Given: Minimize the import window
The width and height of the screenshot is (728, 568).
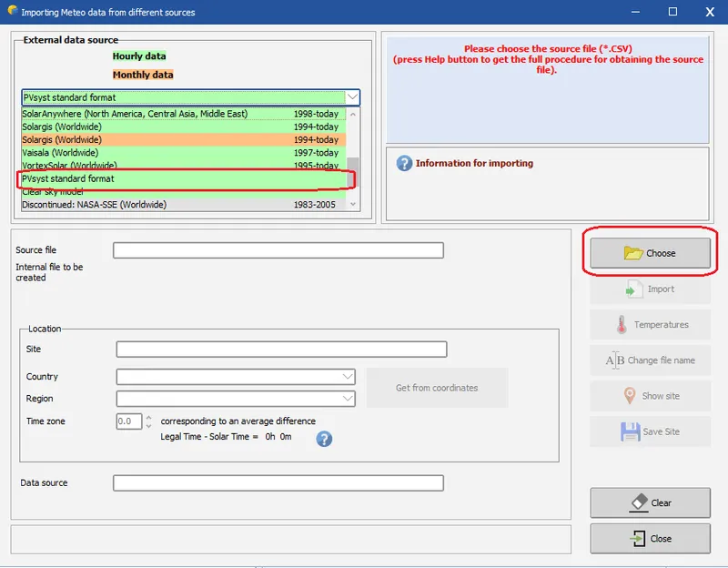Looking at the screenshot, I should click(x=635, y=12).
